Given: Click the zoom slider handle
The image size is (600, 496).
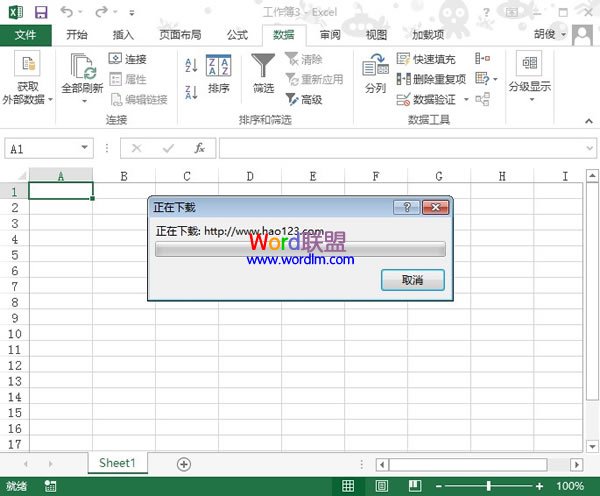Looking at the screenshot, I should click(488, 486).
